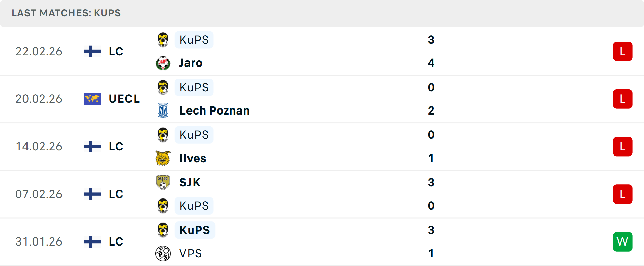Click the SJK shield crest
Image resolution: width=644 pixels, height=266 pixels.
pos(163,182)
